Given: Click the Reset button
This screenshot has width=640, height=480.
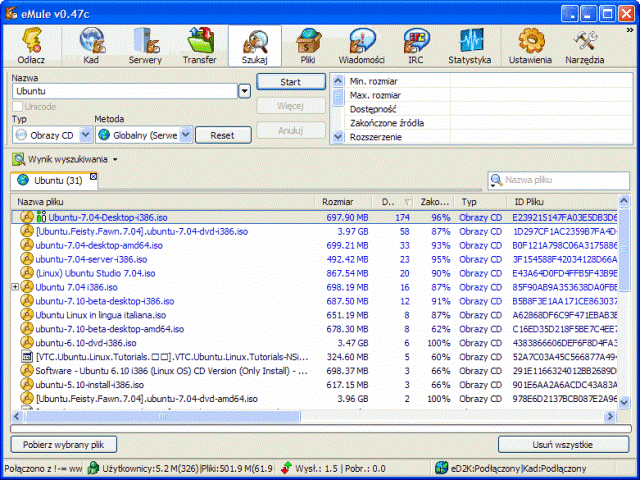Looking at the screenshot, I should pyautogui.click(x=223, y=135).
